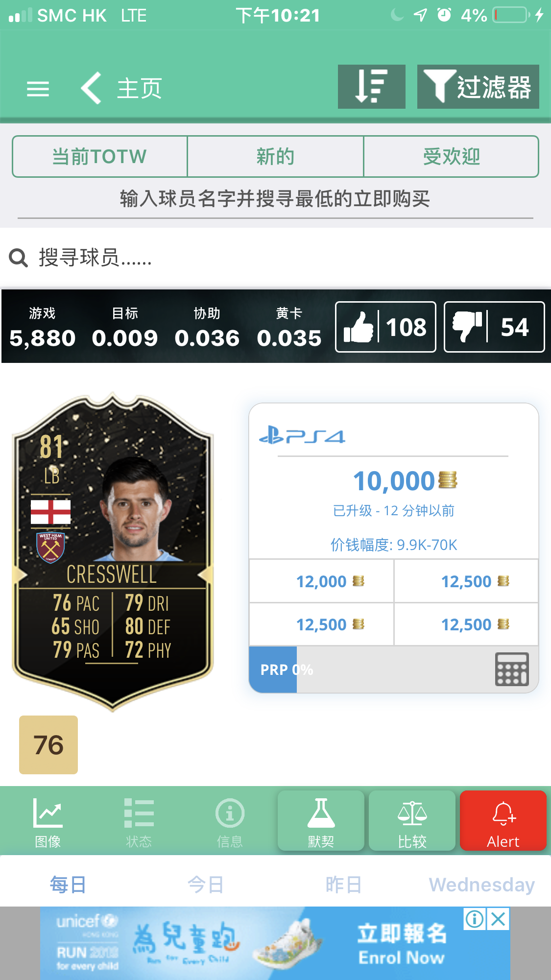The image size is (551, 980).
Task: Select the 新的 tab
Action: (275, 157)
